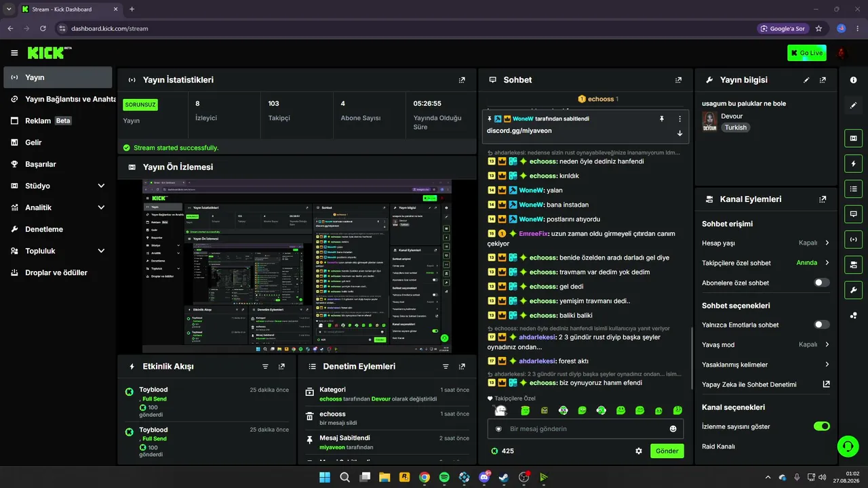Open the emoji picker in the chat input

pyautogui.click(x=673, y=429)
